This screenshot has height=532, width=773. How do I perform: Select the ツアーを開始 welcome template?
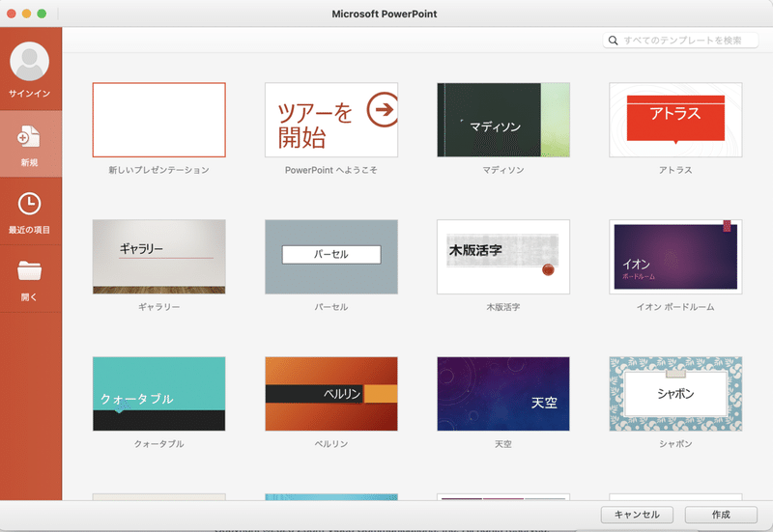[331, 120]
